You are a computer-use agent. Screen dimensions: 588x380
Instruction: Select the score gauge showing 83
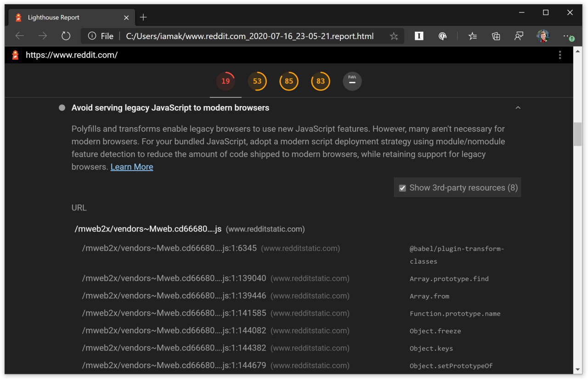pyautogui.click(x=321, y=81)
